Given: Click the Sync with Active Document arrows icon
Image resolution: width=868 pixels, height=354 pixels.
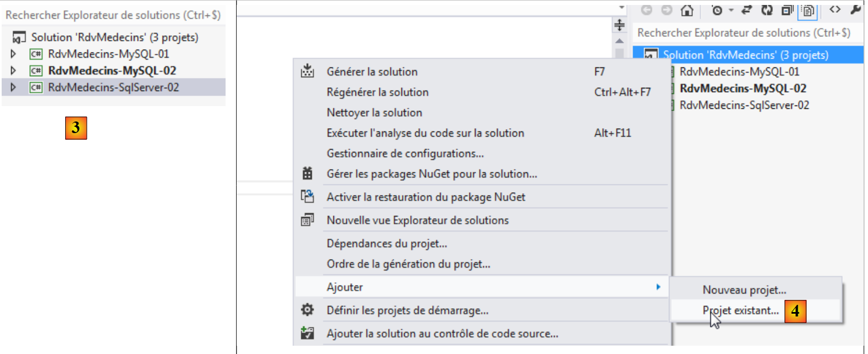Looking at the screenshot, I should coord(746,10).
